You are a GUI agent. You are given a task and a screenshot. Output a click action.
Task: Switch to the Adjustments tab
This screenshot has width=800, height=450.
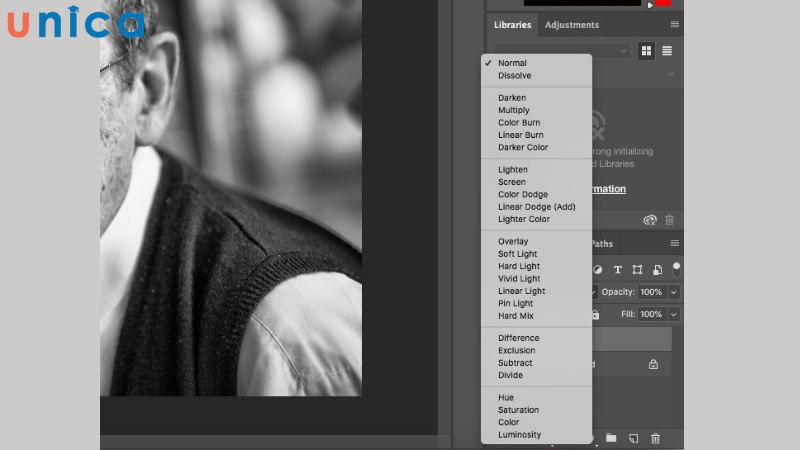pos(572,24)
